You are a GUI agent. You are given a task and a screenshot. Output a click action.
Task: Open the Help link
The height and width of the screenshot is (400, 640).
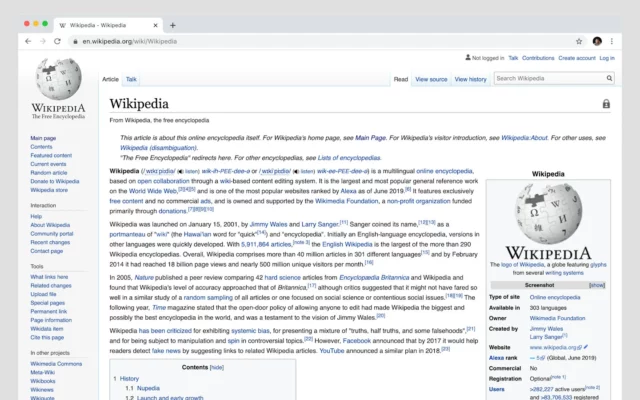[36, 216]
